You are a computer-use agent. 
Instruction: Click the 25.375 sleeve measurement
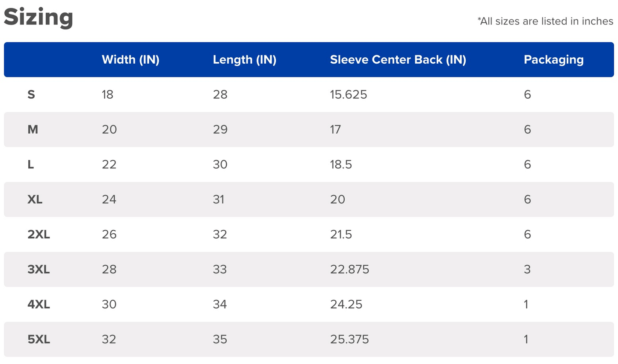coord(349,340)
